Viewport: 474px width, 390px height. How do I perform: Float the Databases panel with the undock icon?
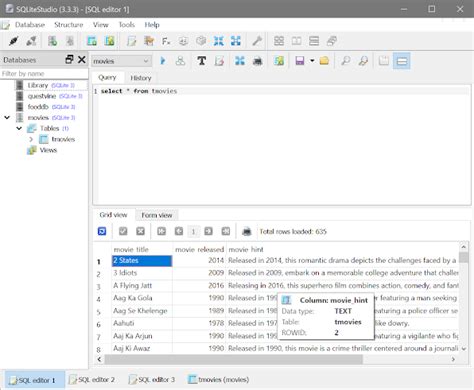[69, 59]
